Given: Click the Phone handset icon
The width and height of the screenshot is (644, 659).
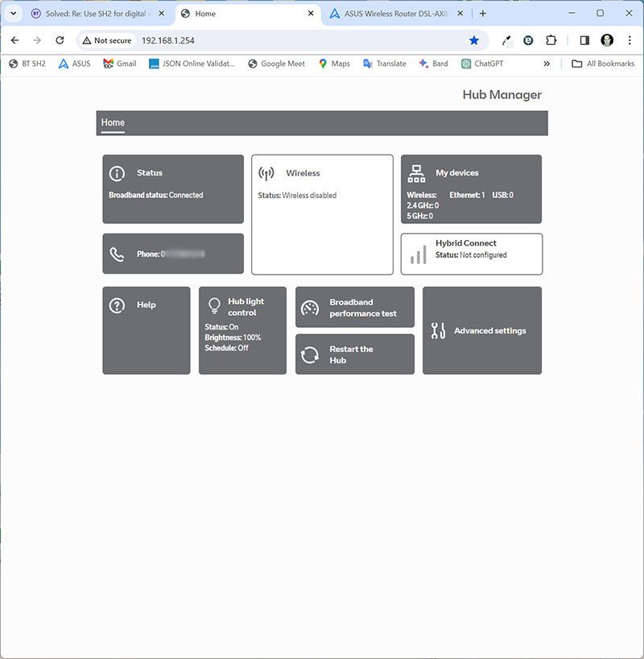Looking at the screenshot, I should click(118, 255).
